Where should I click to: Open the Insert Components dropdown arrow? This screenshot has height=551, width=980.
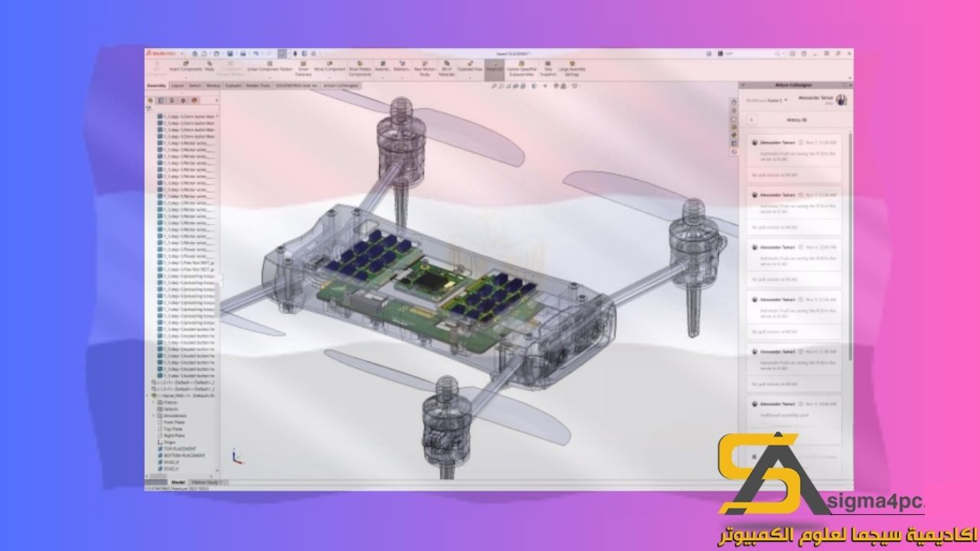pyautogui.click(x=185, y=77)
